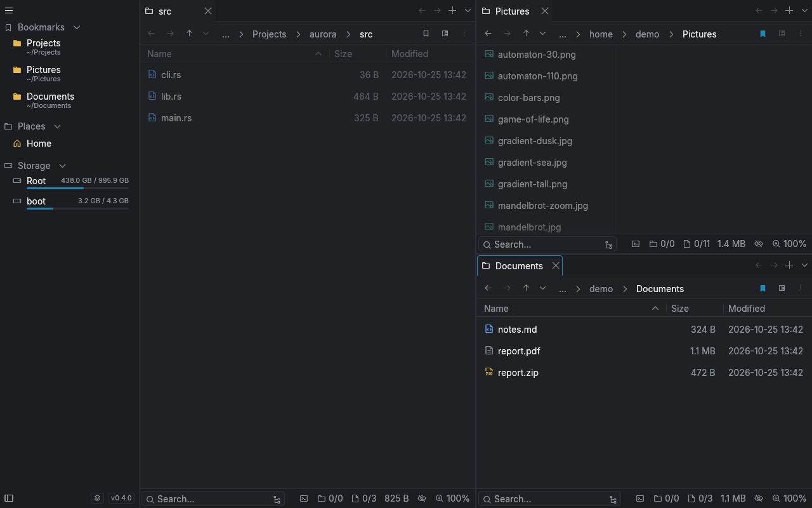Screen dimensions: 812x508
Task: Bookmark the src folder
Action: coord(426,34)
